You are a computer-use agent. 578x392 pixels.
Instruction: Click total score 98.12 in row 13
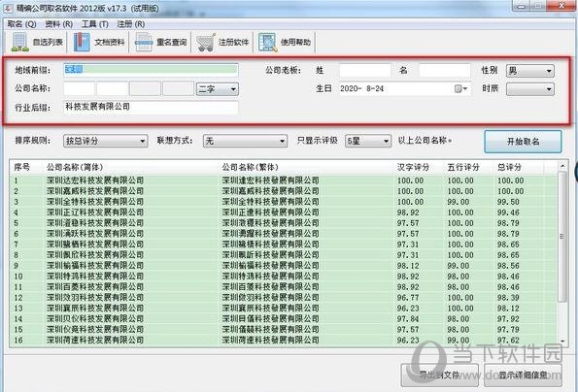coord(508,309)
